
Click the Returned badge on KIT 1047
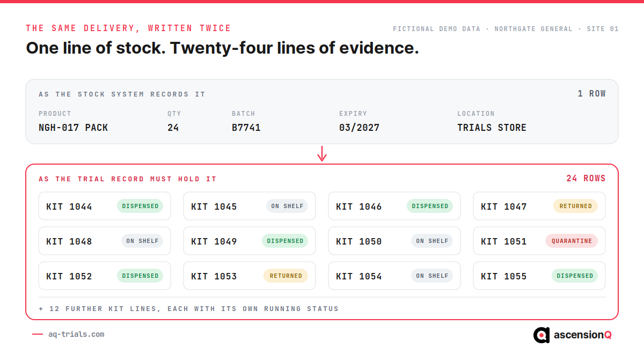coord(576,206)
